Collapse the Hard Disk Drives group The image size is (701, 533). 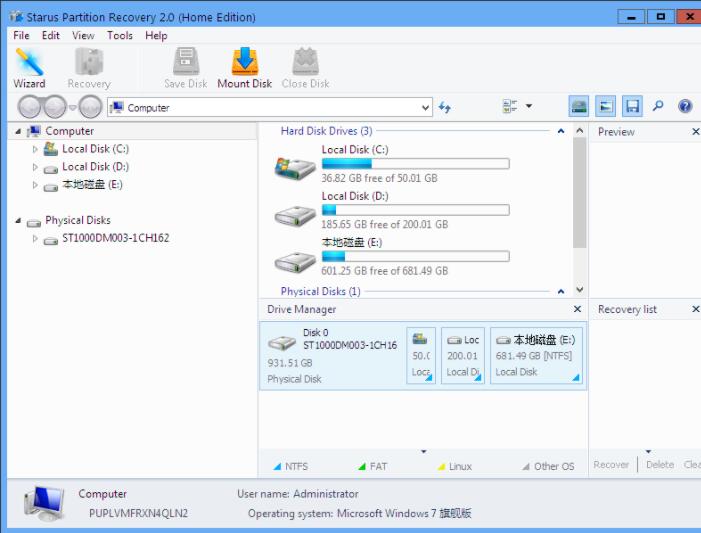point(561,131)
